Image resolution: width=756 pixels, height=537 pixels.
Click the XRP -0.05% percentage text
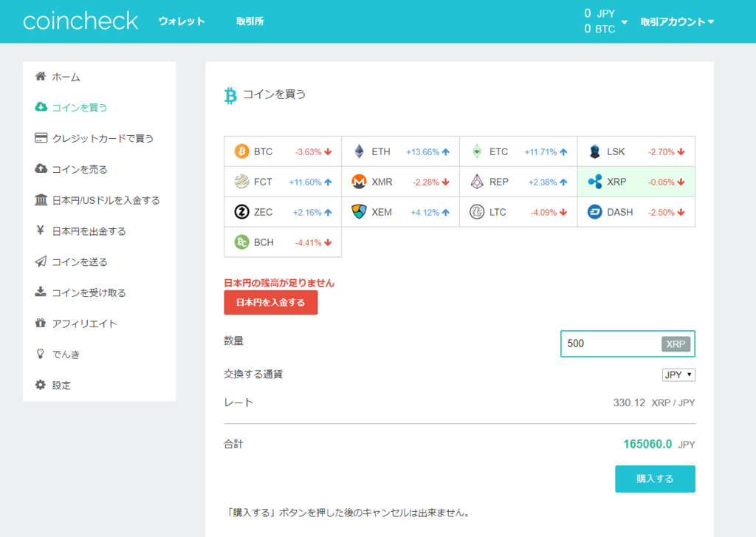pos(661,182)
